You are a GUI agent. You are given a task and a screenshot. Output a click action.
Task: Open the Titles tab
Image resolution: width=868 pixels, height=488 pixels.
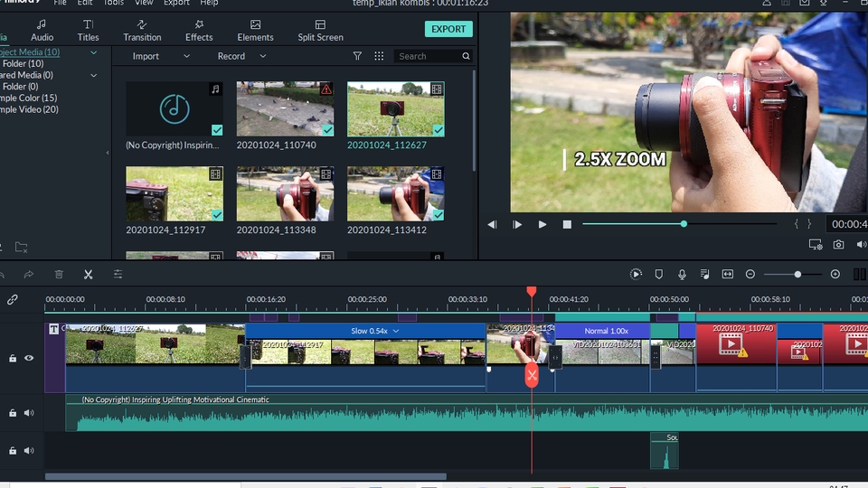pyautogui.click(x=88, y=31)
